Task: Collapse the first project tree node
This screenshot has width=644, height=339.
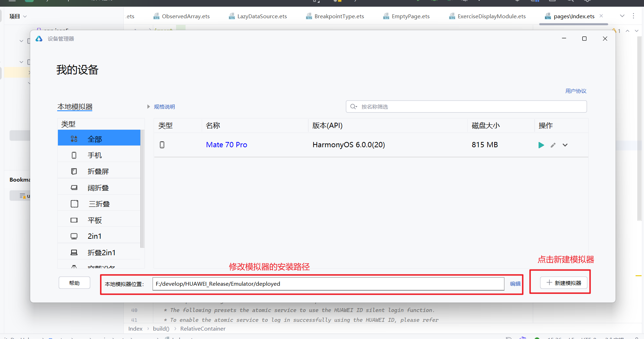Action: (21, 41)
